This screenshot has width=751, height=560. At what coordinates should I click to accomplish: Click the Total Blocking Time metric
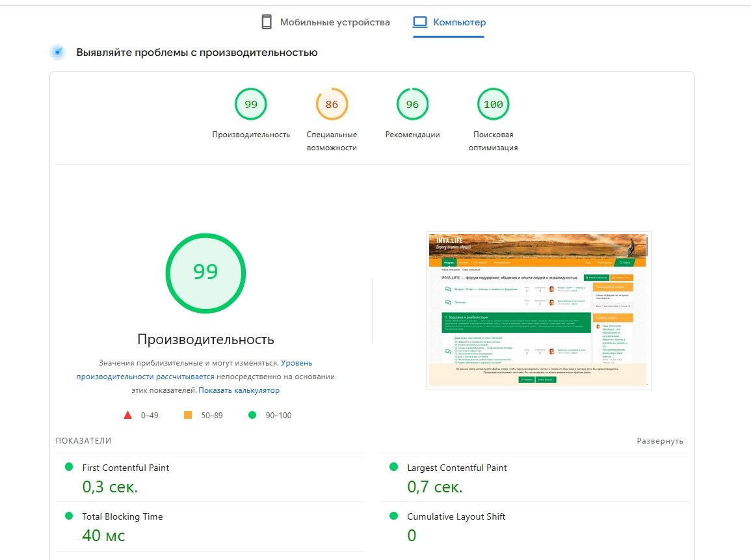(x=122, y=516)
